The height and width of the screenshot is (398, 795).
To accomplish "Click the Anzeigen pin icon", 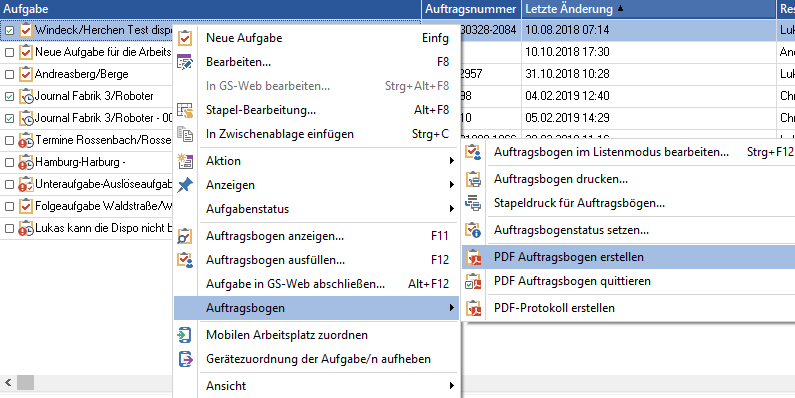I will pos(185,185).
